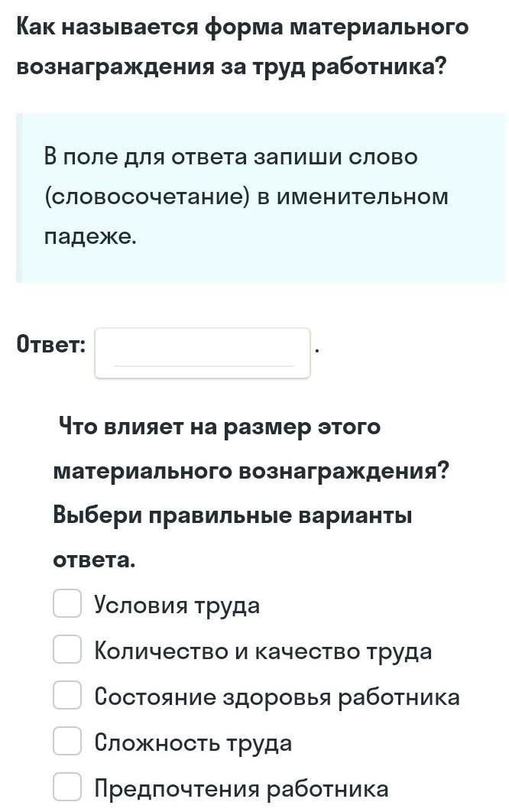Select the "Сложность труда" checkbox
The width and height of the screenshot is (509, 812).
click(x=67, y=741)
